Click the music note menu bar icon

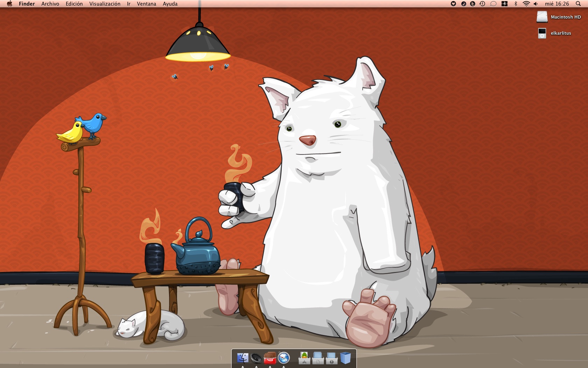tap(463, 4)
